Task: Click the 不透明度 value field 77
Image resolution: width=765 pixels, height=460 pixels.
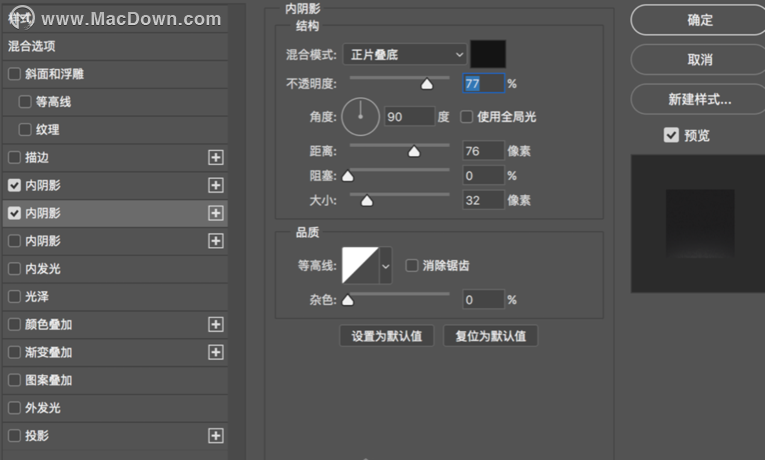Action: click(x=483, y=83)
